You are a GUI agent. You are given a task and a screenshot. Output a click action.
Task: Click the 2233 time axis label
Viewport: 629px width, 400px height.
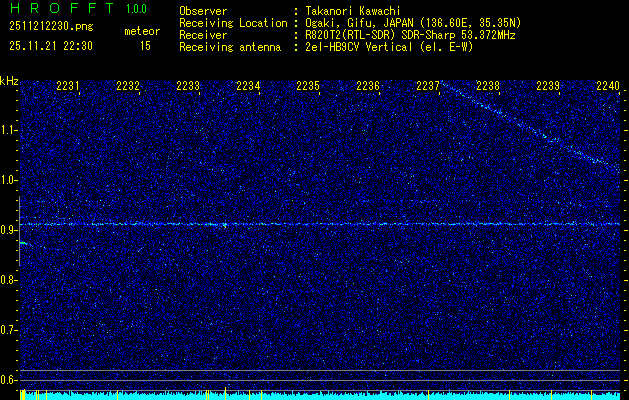coord(188,86)
